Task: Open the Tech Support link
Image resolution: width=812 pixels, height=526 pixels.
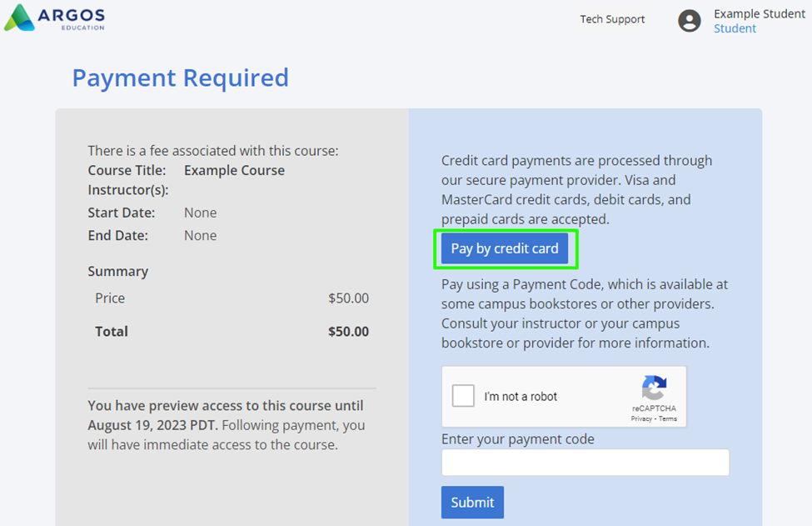Action: coord(612,19)
